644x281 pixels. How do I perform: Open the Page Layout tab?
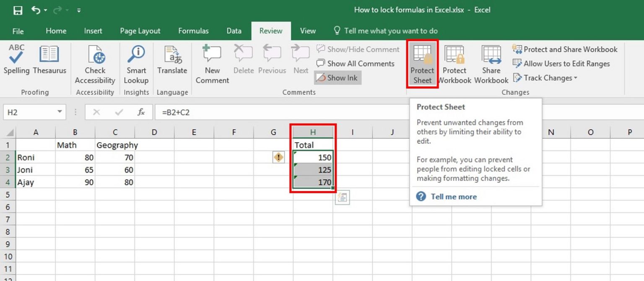[140, 31]
